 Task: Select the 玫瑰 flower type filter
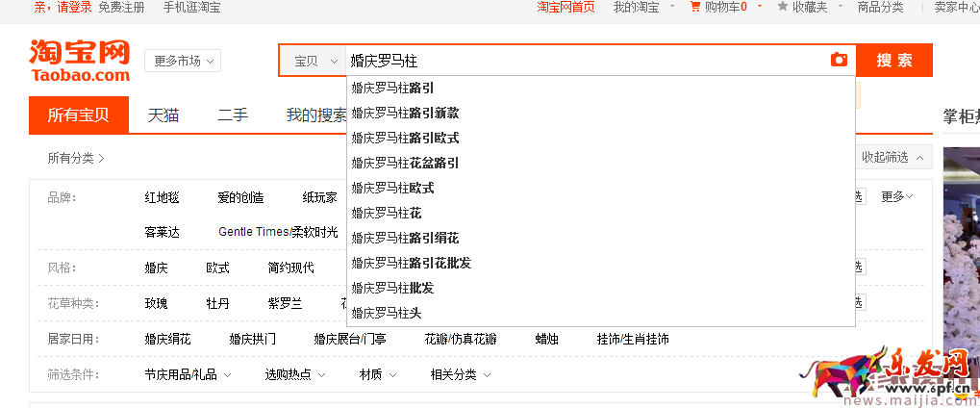[156, 303]
